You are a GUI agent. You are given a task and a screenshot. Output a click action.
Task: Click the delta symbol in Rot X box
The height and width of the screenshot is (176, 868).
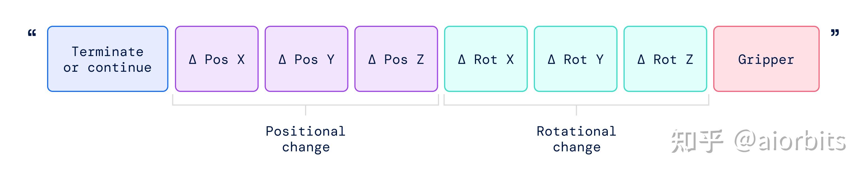tap(462, 60)
